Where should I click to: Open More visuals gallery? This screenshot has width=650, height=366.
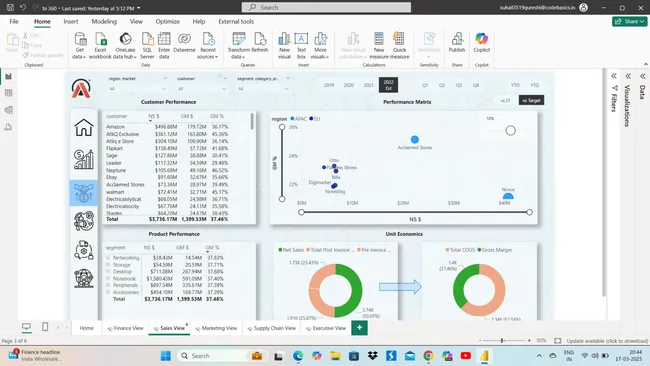(320, 46)
